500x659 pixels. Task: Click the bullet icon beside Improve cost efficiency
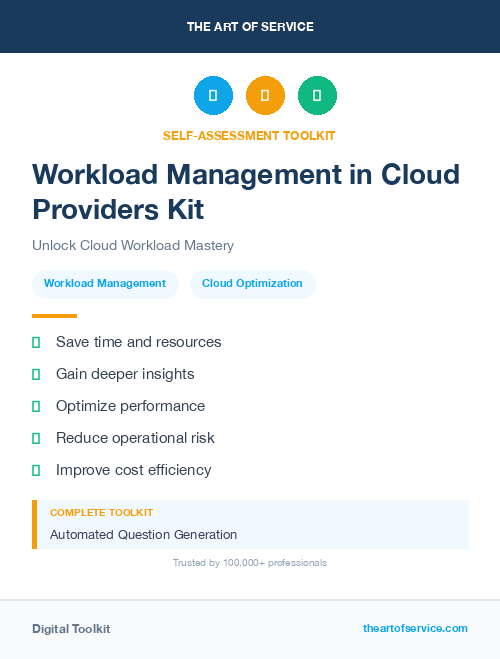[36, 470]
